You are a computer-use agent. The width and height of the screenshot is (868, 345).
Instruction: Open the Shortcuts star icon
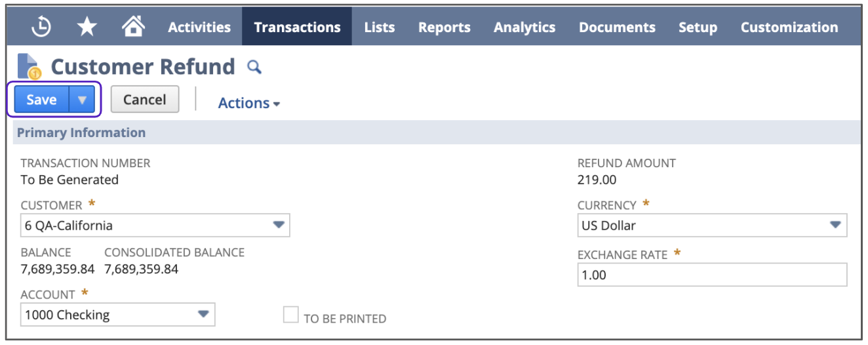(87, 27)
